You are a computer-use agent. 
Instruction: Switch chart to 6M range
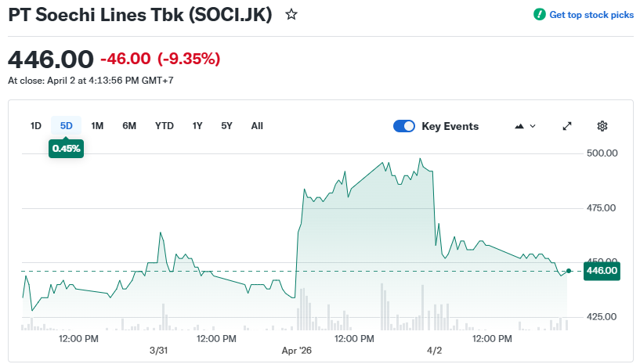(x=129, y=126)
